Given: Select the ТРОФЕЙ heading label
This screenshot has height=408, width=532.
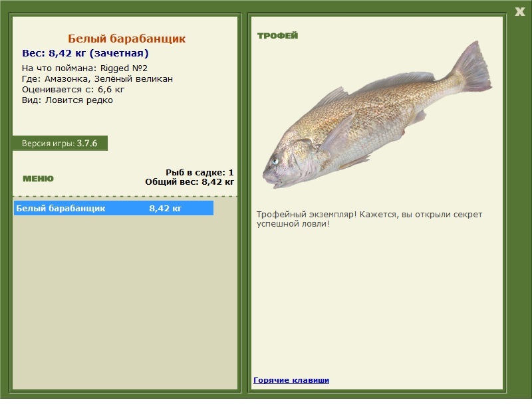Looking at the screenshot, I should (277, 36).
